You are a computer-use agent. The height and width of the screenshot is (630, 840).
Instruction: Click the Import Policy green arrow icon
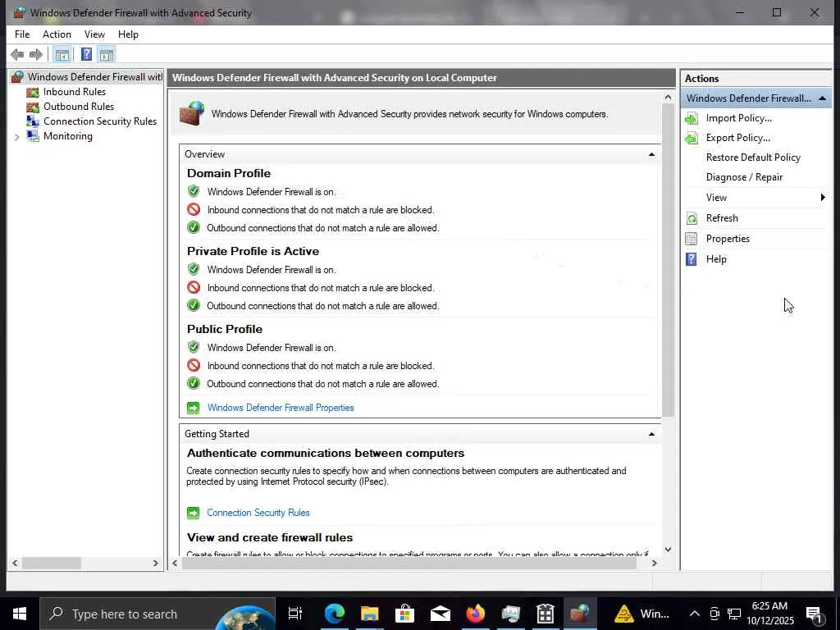(x=692, y=118)
